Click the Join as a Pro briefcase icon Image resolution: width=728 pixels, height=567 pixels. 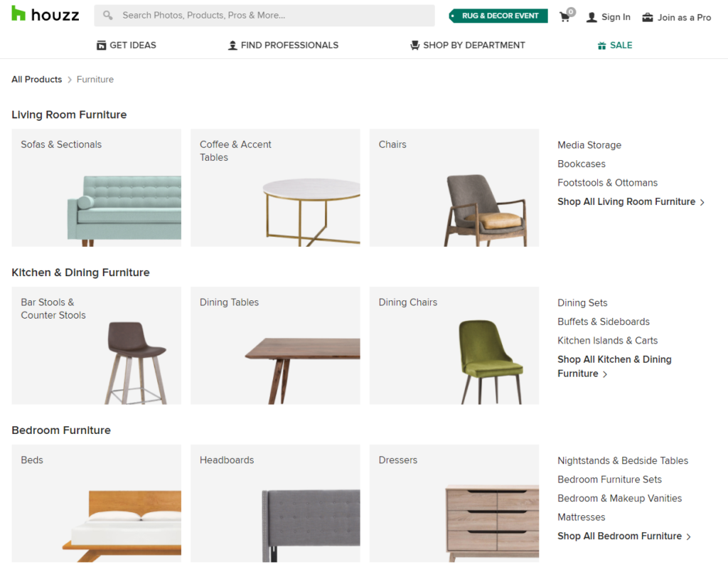pyautogui.click(x=647, y=17)
